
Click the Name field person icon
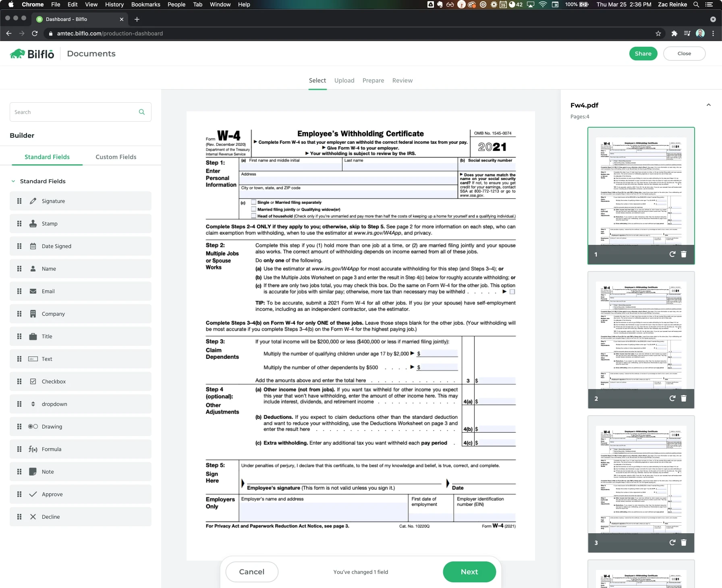[33, 269]
